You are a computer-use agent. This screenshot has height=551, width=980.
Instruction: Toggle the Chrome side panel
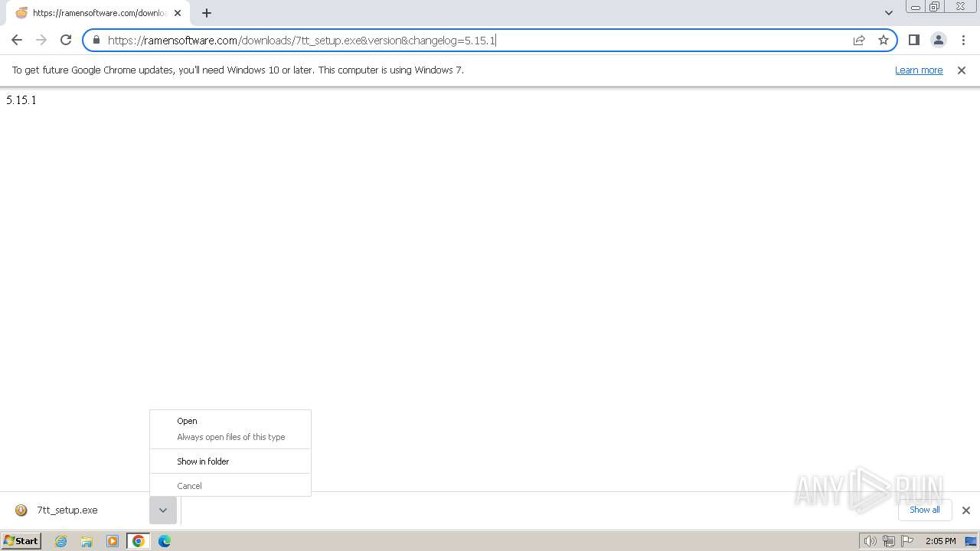[913, 40]
